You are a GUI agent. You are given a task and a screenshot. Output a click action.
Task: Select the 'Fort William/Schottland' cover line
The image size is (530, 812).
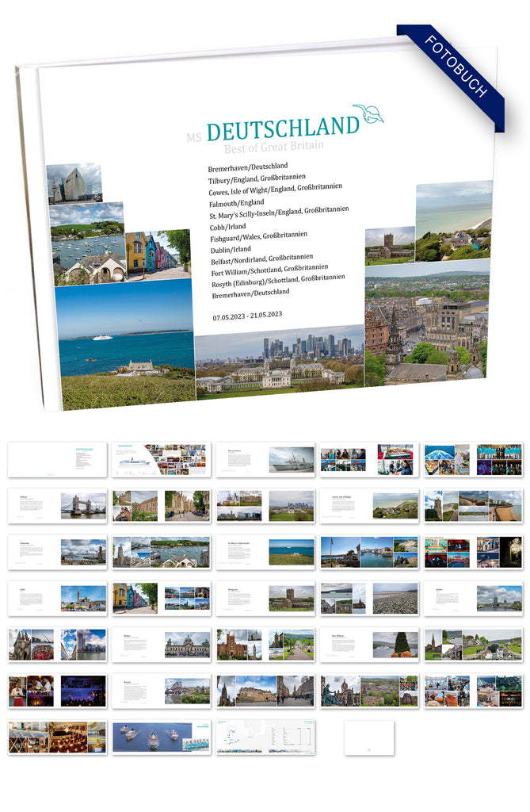coord(269,270)
